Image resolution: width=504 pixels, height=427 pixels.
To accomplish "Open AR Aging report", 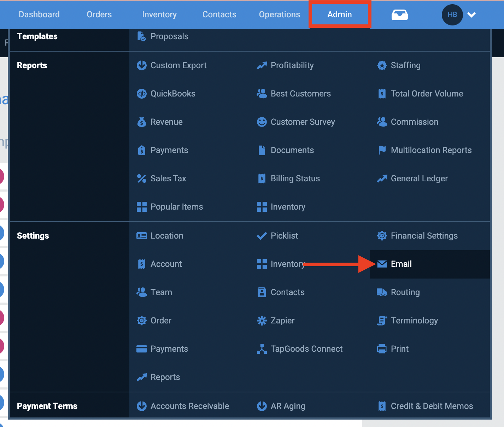I will coord(288,406).
